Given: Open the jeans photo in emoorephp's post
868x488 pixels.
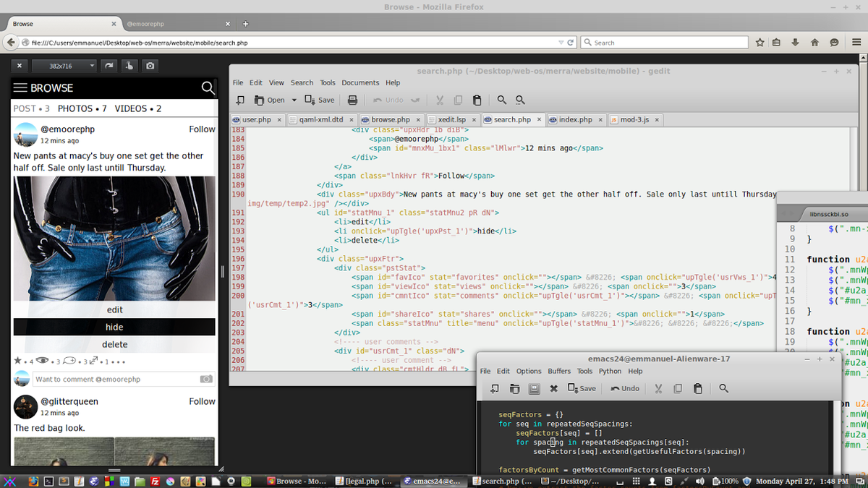Looking at the screenshot, I should click(x=114, y=238).
